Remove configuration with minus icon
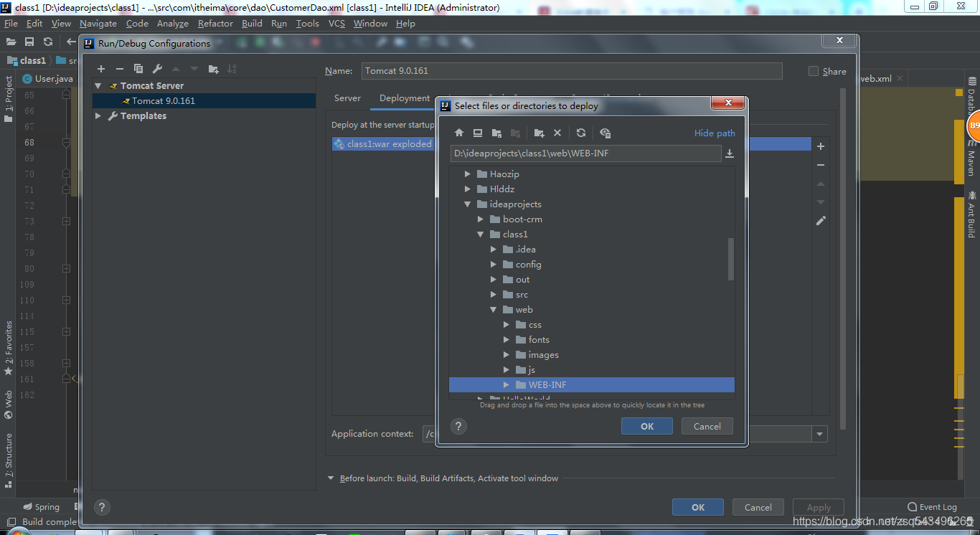 coord(120,69)
